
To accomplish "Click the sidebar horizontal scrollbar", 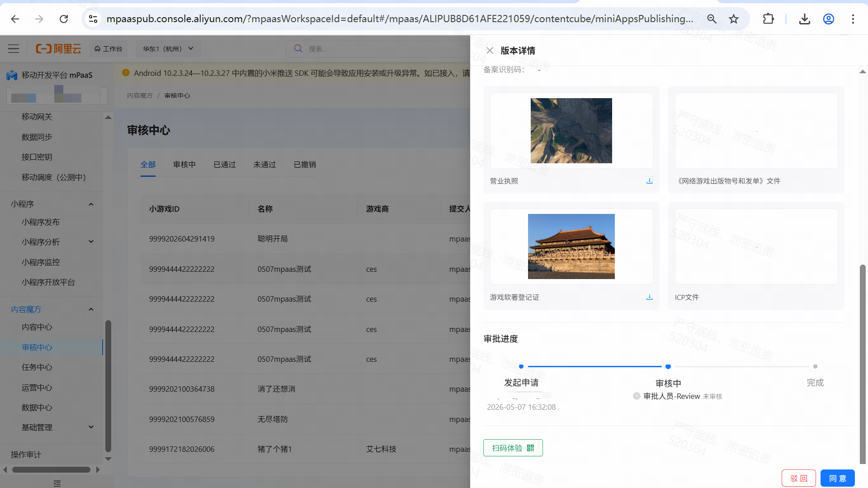I will click(51, 469).
